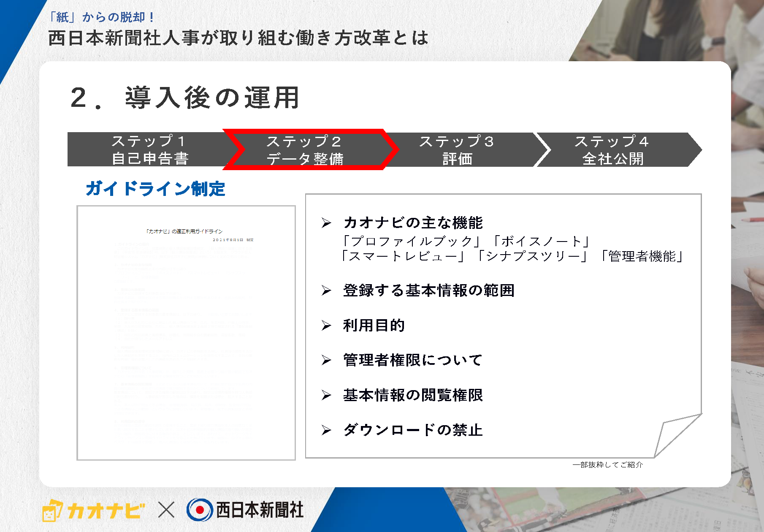Click the 西日本新聞社 footer wordmark
Image resolution: width=764 pixels, height=532 pixels.
click(x=260, y=510)
